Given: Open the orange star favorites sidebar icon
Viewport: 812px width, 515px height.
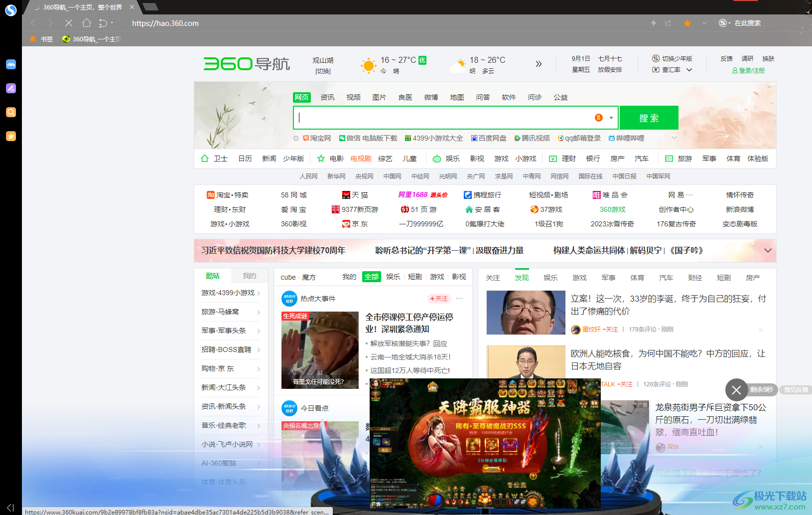Looking at the screenshot, I should tap(11, 136).
